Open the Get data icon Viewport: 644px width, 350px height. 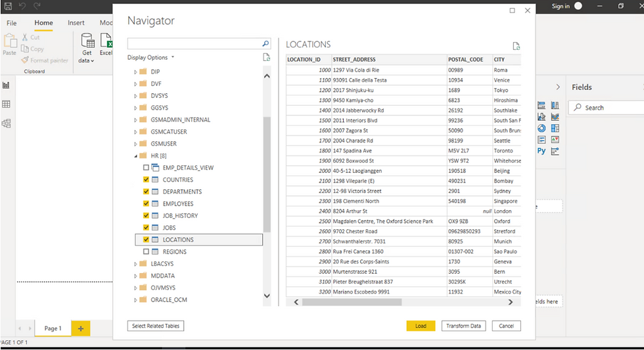tap(87, 41)
